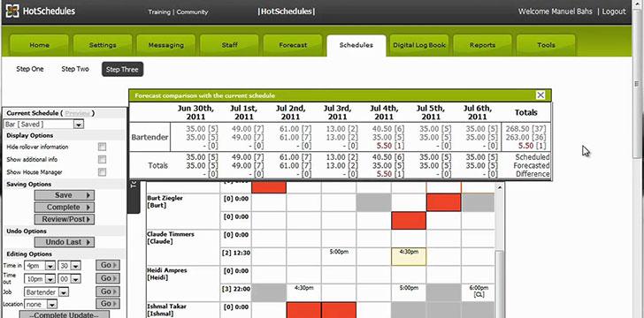This screenshot has height=318, width=644.
Task: Enable Hide rollover information checkbox
Action: coord(102,147)
